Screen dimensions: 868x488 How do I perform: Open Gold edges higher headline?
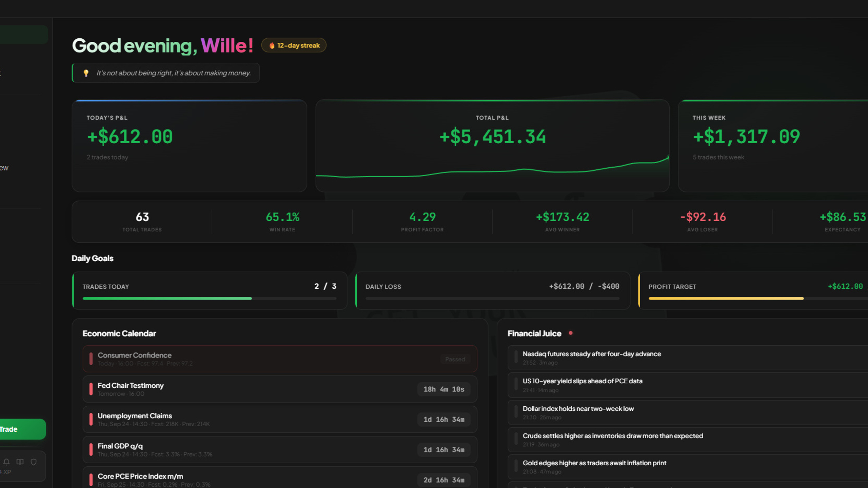tap(688, 467)
